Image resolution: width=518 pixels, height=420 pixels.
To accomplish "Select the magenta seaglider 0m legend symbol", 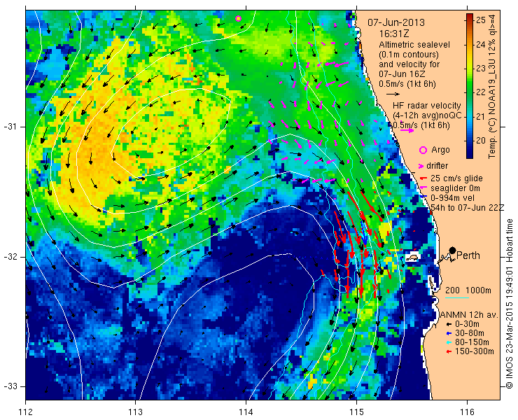I will tap(423, 188).
